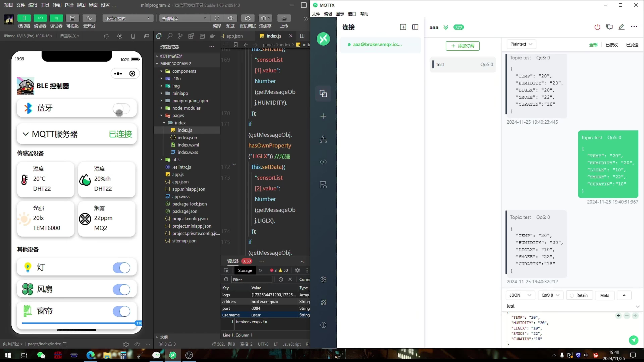
Task: Open cloud development (云开发)
Action: [89, 18]
